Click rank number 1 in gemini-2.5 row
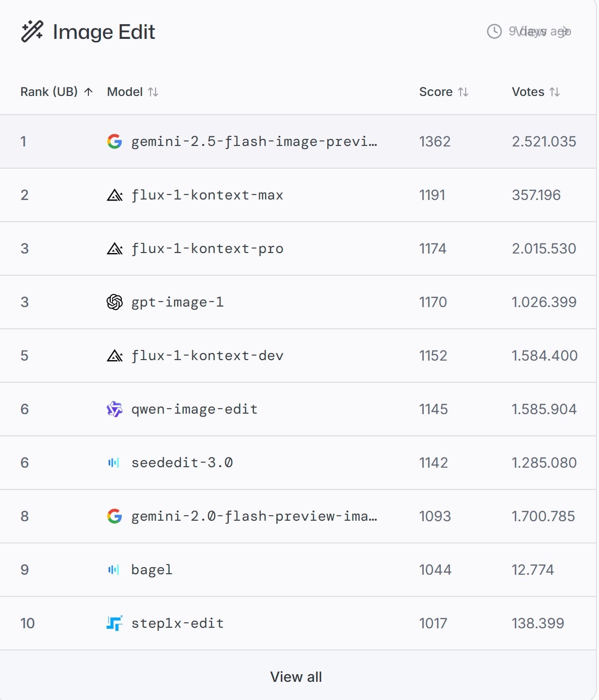599x700 pixels. 23,141
